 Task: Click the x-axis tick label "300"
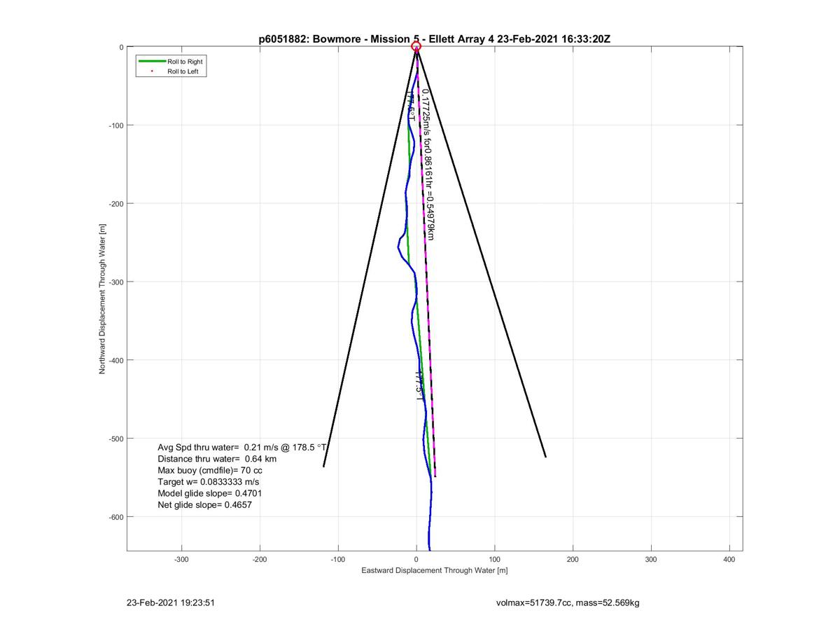point(652,559)
